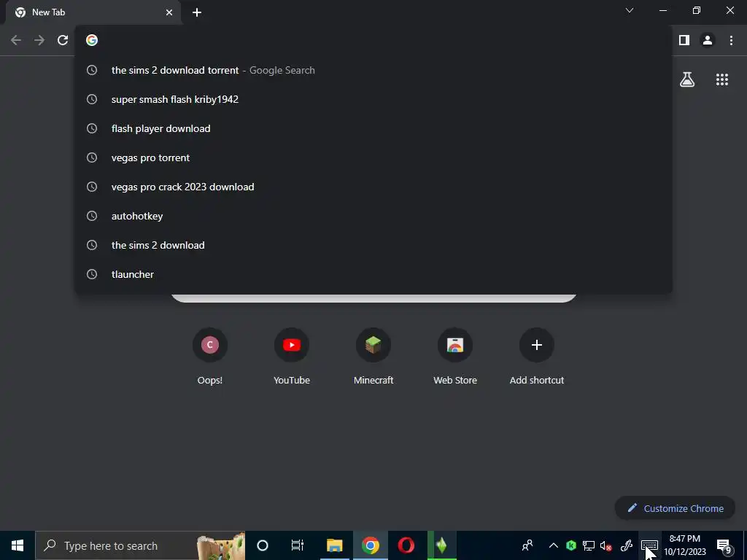
Task: Select suggestion 'vegas pro crack 2023 download'
Action: pyautogui.click(x=373, y=187)
